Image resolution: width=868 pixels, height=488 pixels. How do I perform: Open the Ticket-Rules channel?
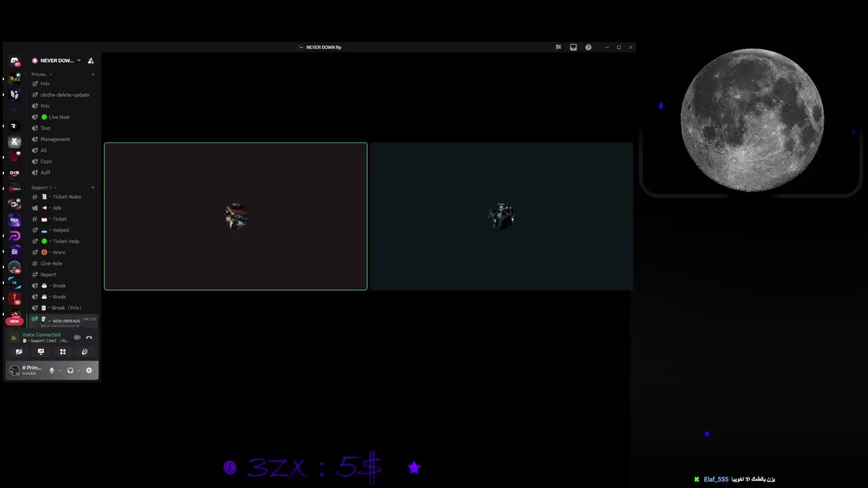click(x=64, y=197)
